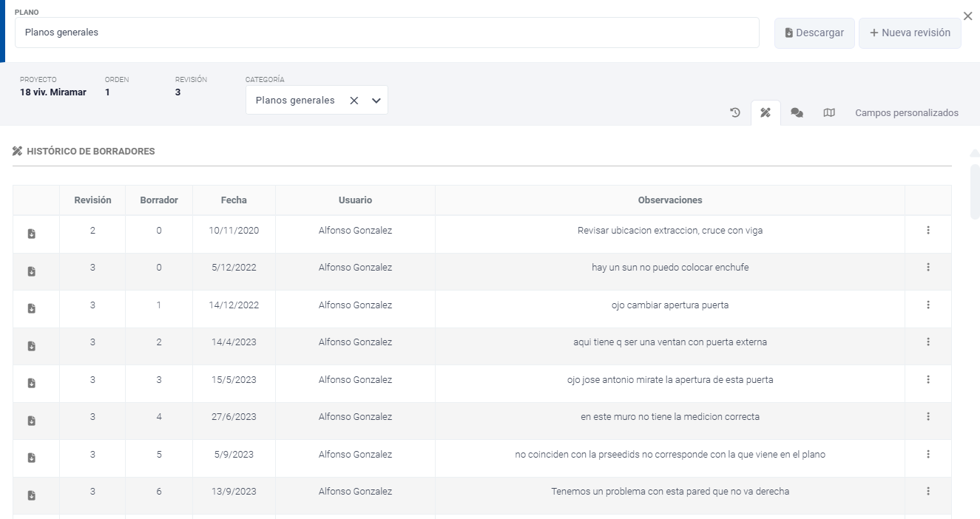Click the vertical scrollbar thumb

[975, 191]
